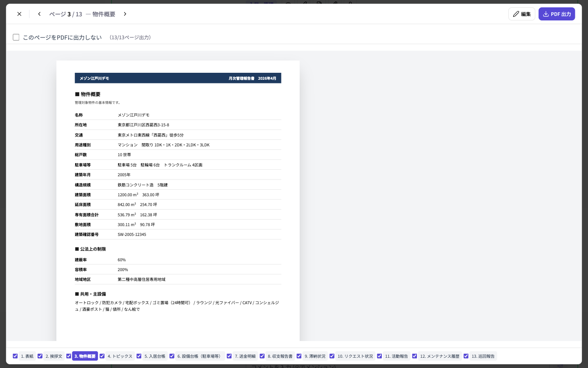Open the 7. 送金明細 page tab

point(245,356)
